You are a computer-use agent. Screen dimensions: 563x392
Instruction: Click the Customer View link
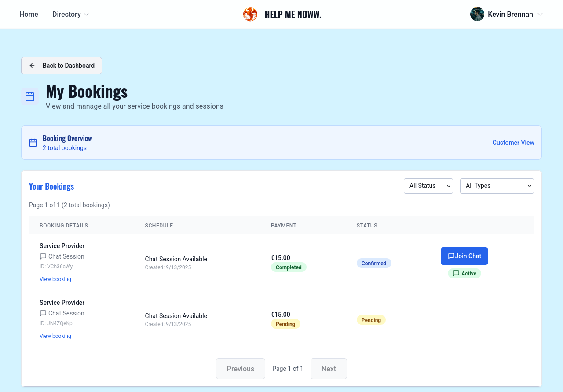point(513,143)
